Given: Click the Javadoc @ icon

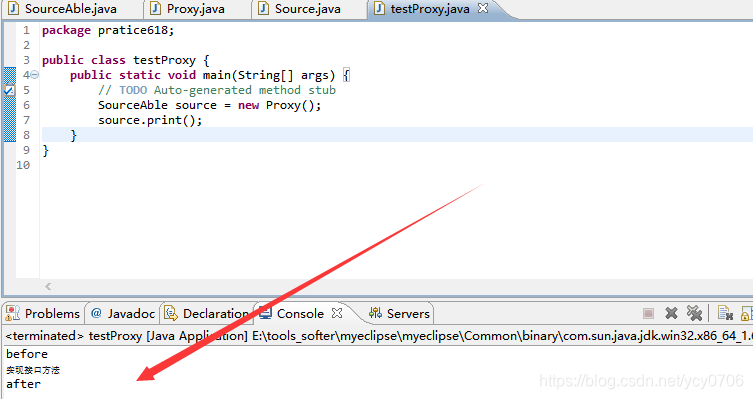Looking at the screenshot, I should [96, 313].
